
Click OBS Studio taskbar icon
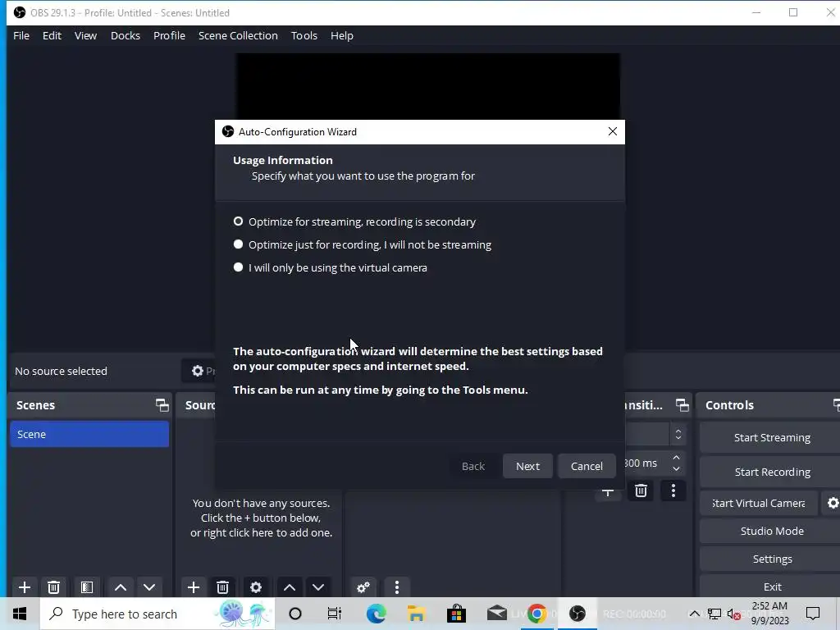point(577,614)
